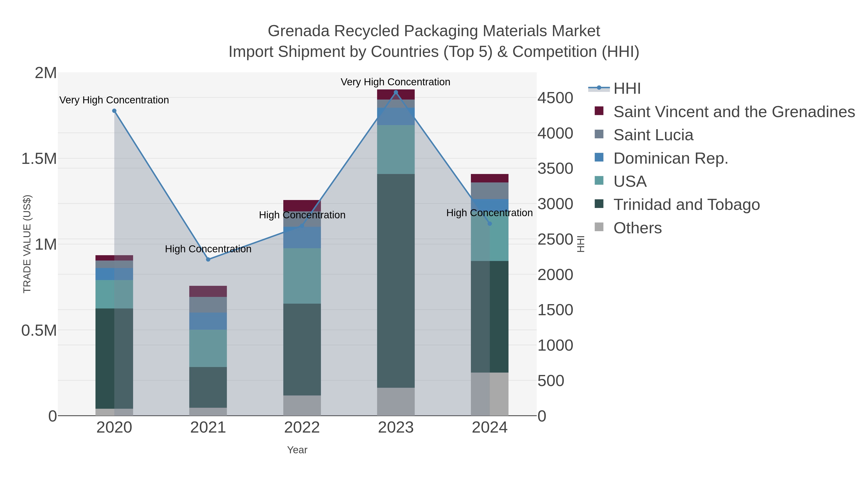Click the 2023 Others bar segment
The width and height of the screenshot is (868, 488).
396,401
